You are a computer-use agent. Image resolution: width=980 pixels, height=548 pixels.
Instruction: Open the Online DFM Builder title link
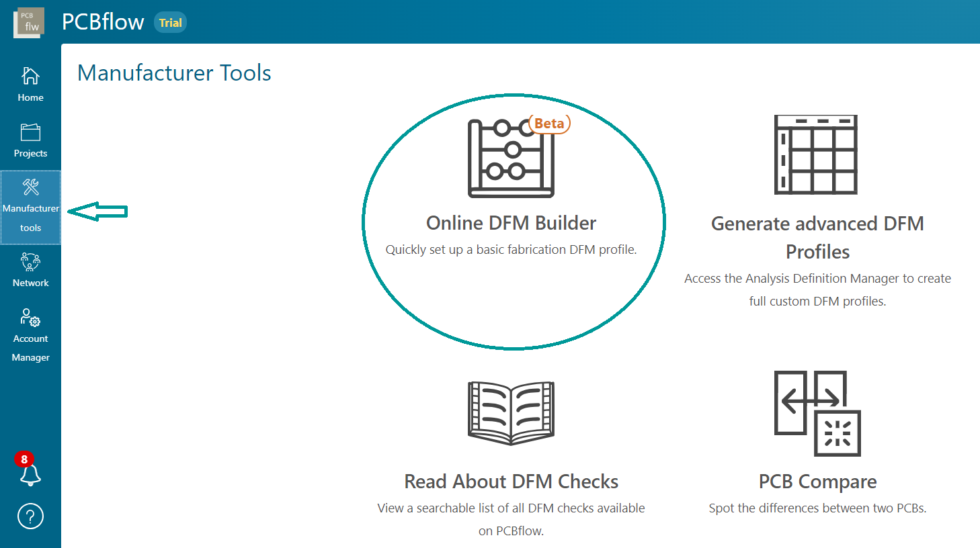coord(511,223)
